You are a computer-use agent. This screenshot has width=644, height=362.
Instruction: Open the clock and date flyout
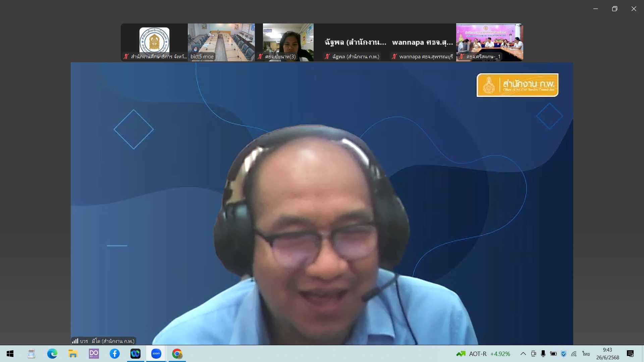[607, 354]
